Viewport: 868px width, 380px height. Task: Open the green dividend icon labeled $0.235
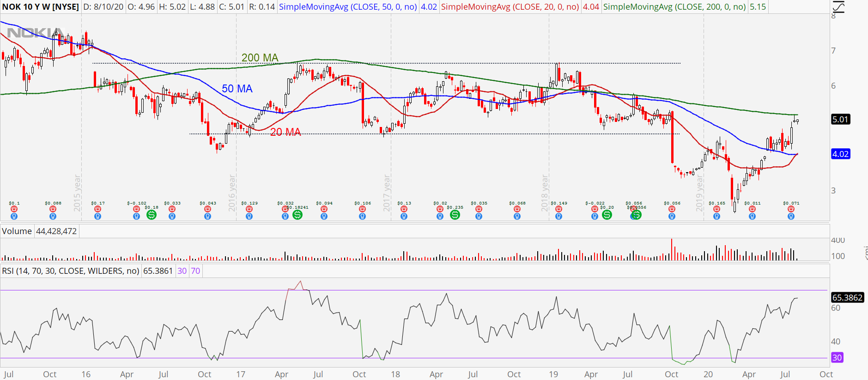pos(455,215)
